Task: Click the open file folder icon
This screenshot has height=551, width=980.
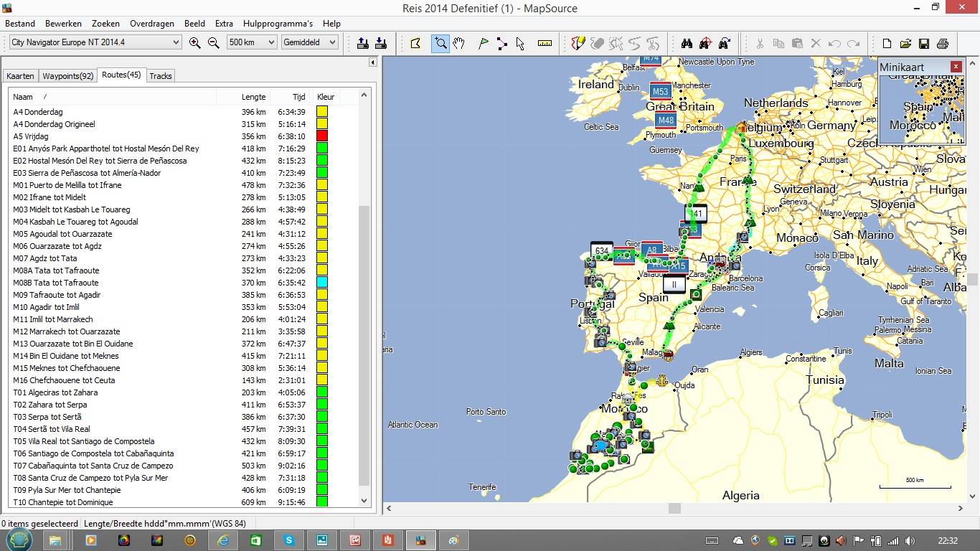Action: (905, 44)
